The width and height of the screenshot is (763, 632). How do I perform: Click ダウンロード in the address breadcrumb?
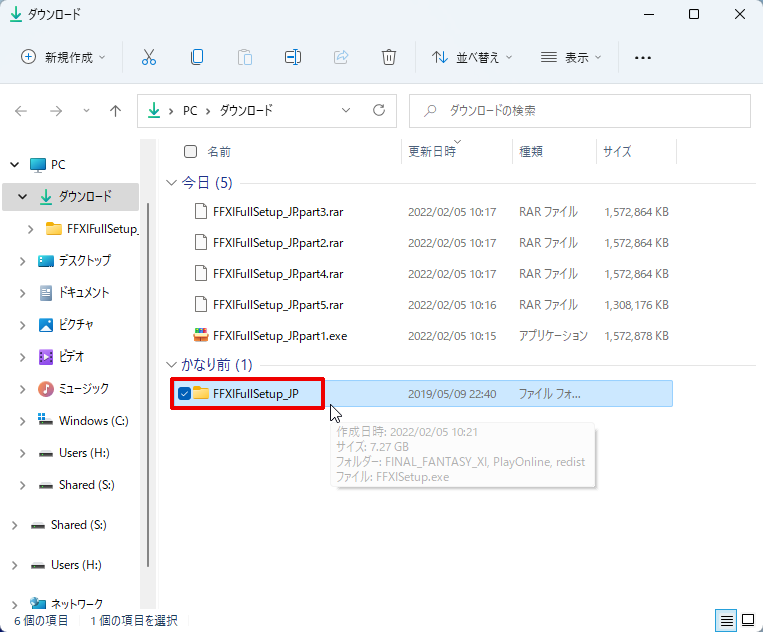(x=246, y=110)
